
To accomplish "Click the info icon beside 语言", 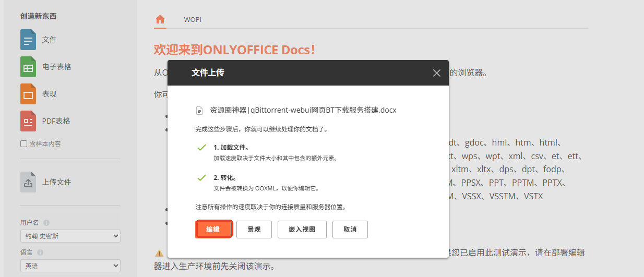I will (40, 252).
